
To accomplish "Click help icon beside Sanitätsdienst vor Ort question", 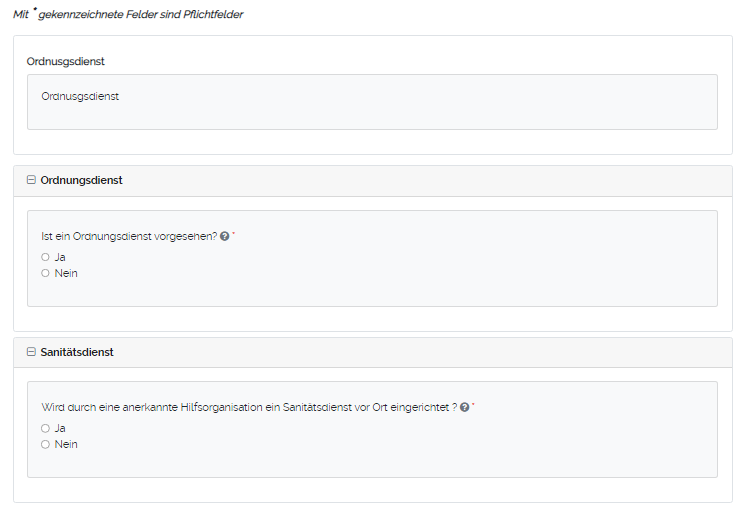I will click(465, 408).
